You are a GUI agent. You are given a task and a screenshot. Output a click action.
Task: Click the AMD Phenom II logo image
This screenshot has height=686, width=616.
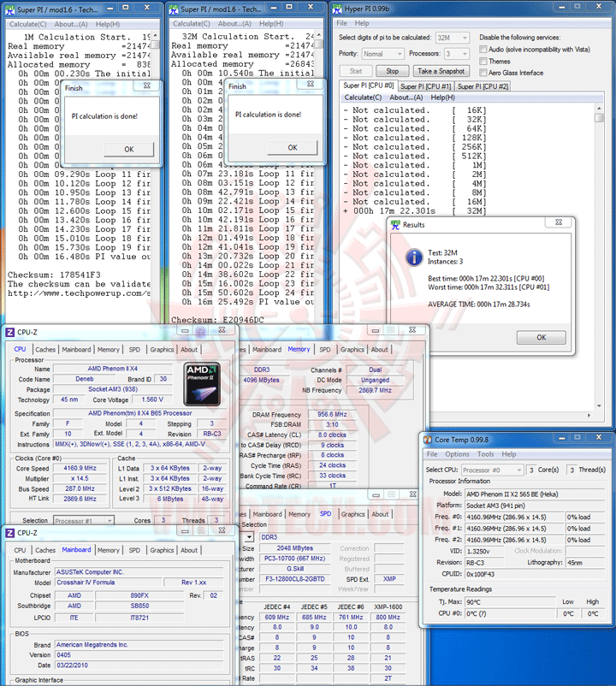coord(201,384)
